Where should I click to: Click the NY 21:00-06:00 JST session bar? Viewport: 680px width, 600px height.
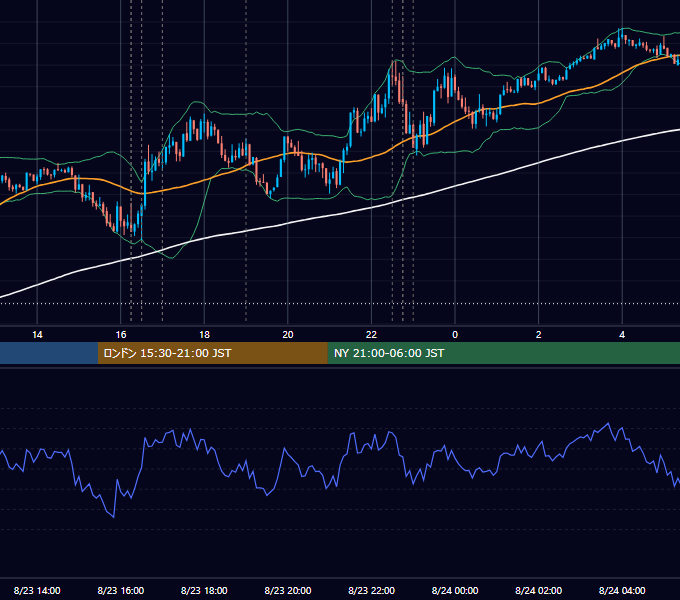tap(503, 353)
